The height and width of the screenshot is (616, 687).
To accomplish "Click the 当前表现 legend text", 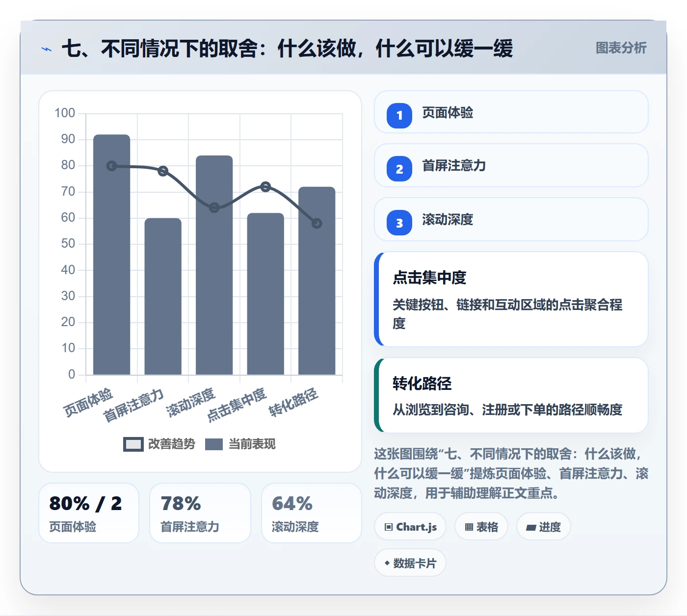I will (252, 444).
